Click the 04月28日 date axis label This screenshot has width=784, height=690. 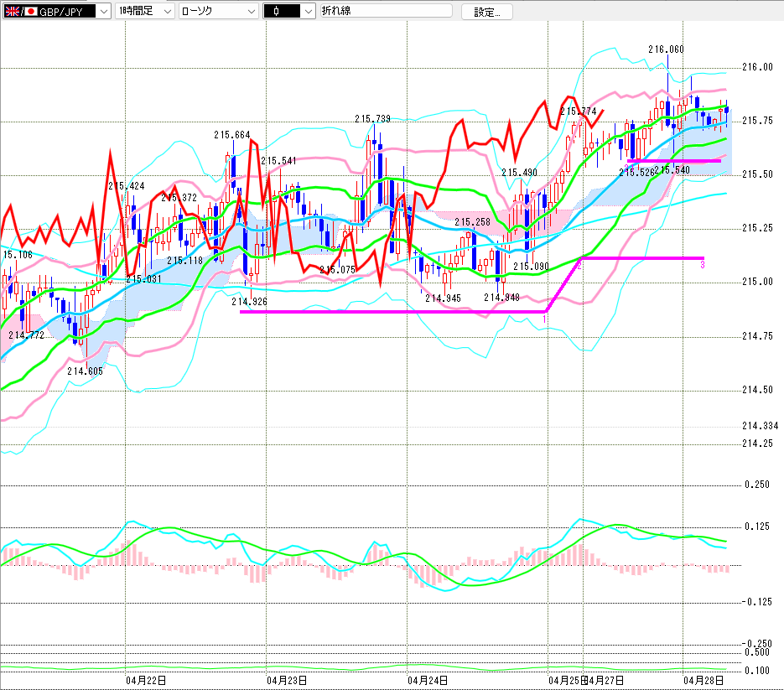point(704,679)
